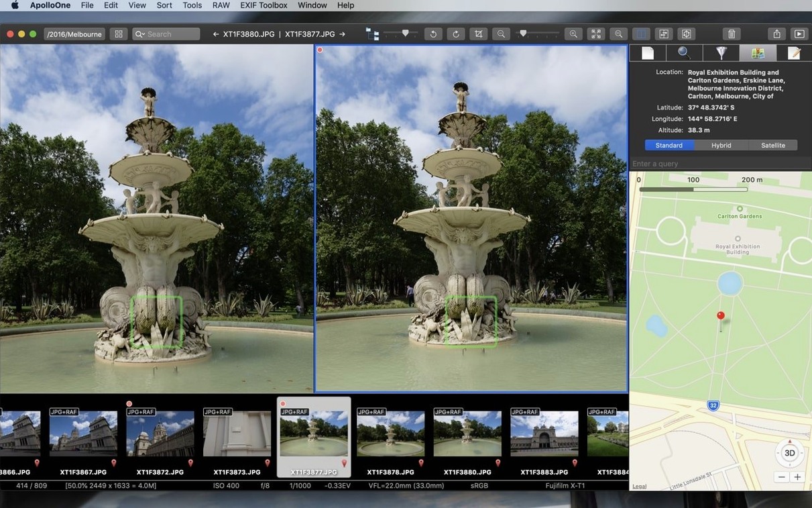Click the zoom in magnifier
Viewport: 812px width, 508px height.
[x=573, y=34]
